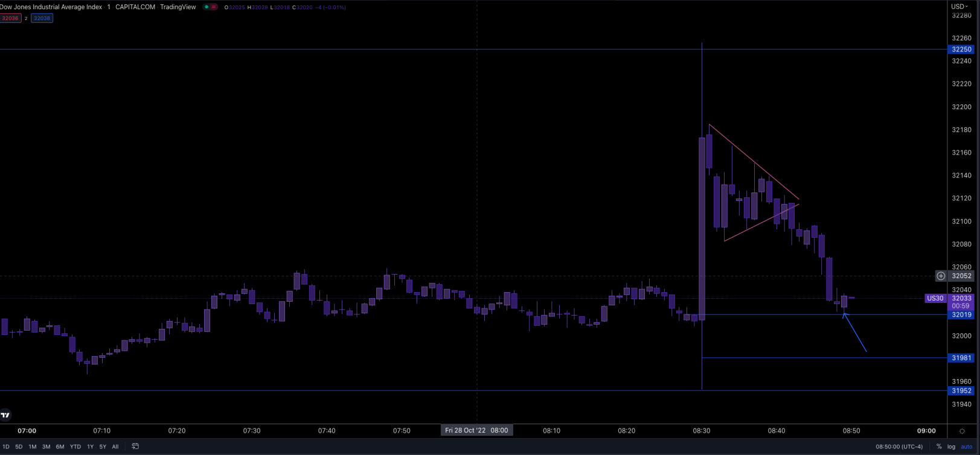Select the 31981 price level label

[961, 358]
